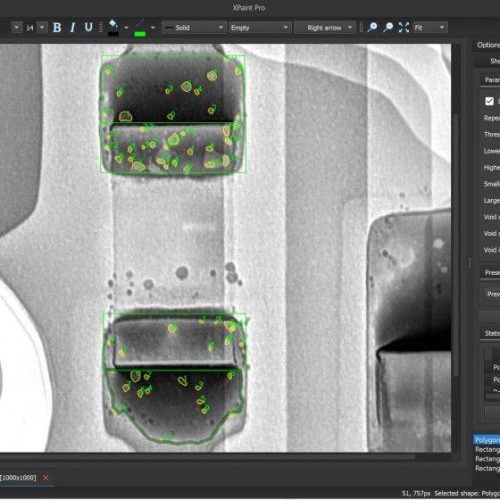Click the line color tool icon

[x=140, y=24]
